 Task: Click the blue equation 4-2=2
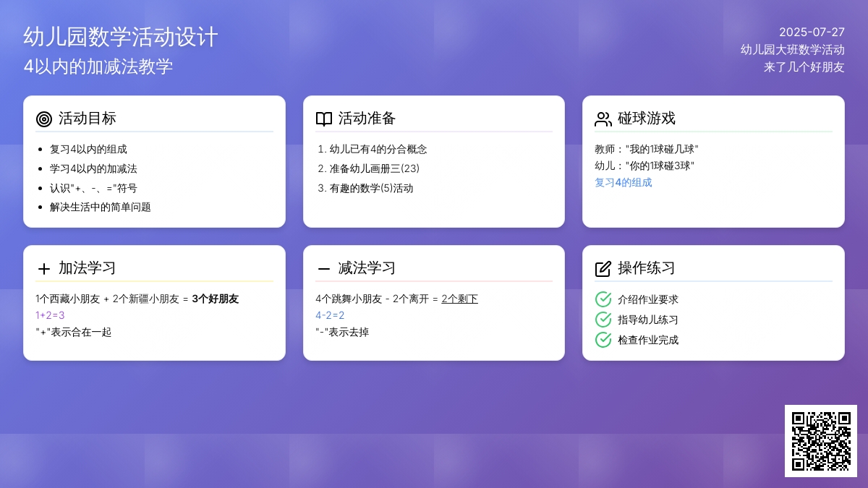[x=330, y=316]
